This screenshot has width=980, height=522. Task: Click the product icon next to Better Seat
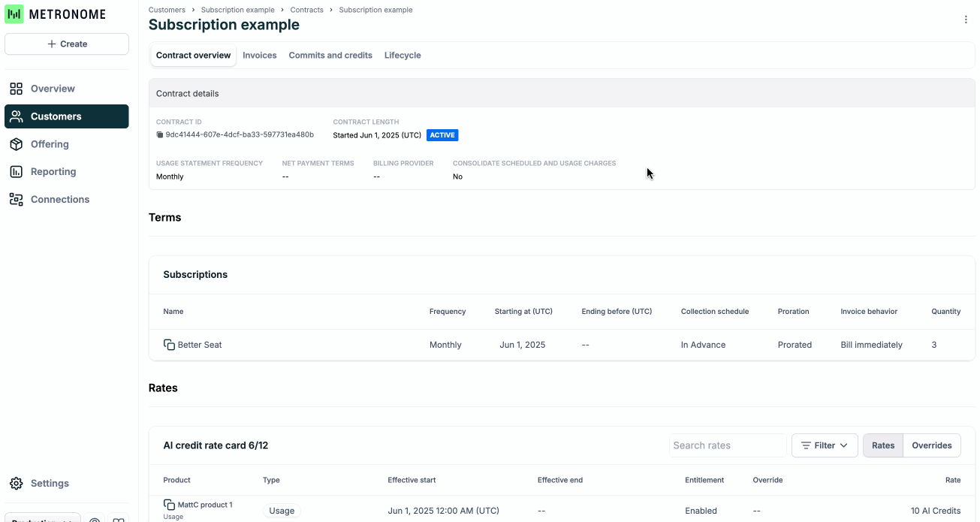[168, 344]
